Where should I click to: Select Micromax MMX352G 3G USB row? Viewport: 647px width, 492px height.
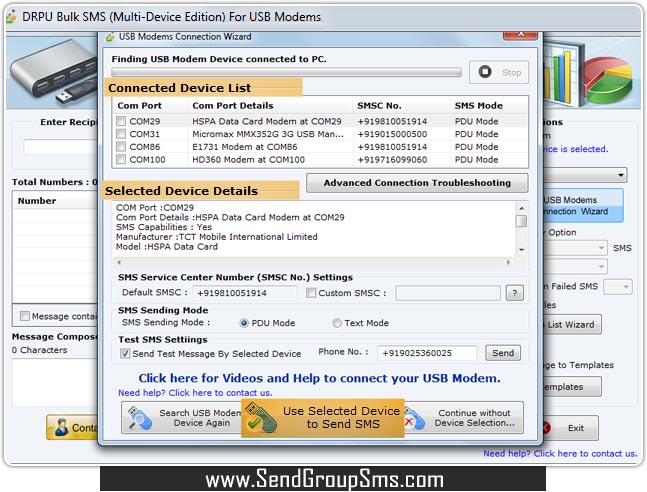click(x=320, y=134)
